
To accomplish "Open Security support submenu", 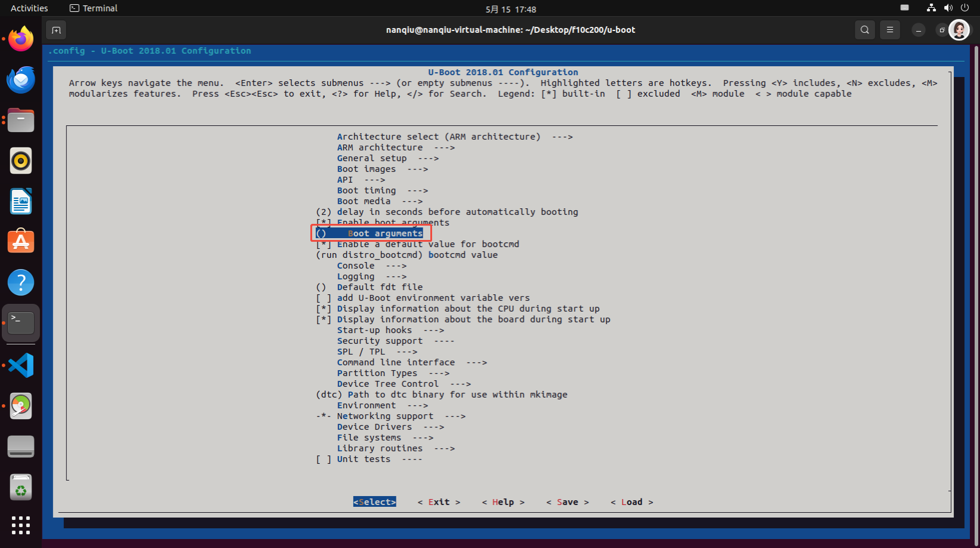I will pos(396,341).
